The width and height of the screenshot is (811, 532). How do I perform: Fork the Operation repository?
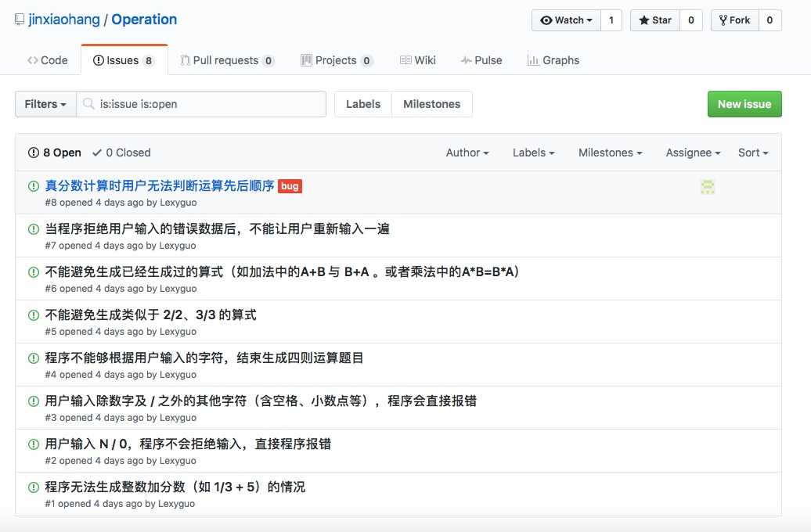point(734,20)
